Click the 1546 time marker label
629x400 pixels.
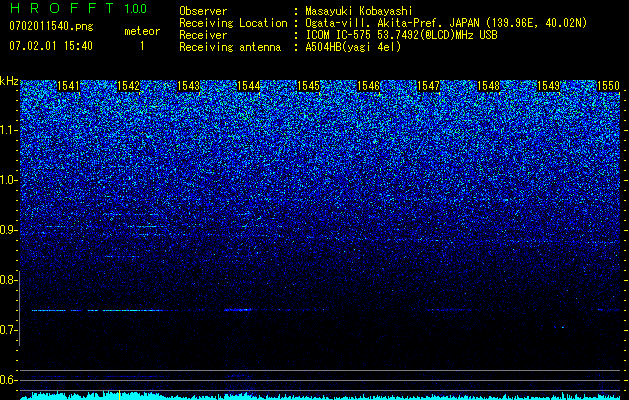click(x=369, y=86)
